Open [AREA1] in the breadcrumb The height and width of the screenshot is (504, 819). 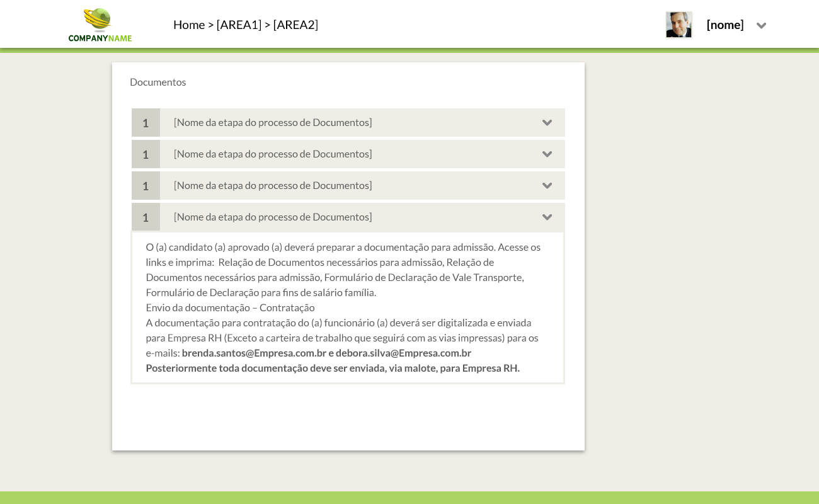(239, 25)
